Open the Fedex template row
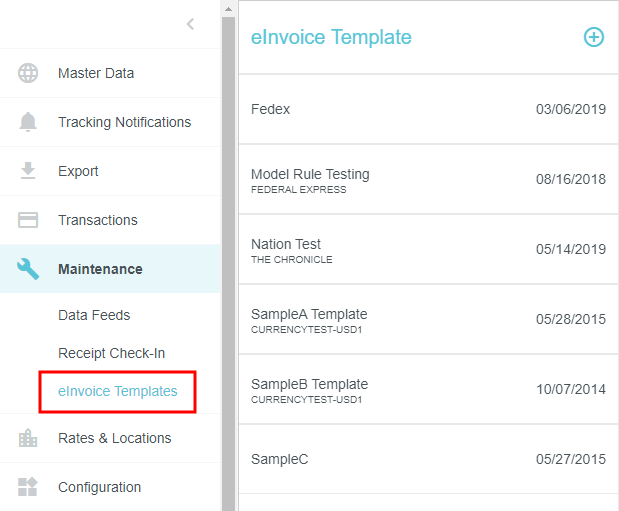Screen dimensions: 619x511 point(427,109)
